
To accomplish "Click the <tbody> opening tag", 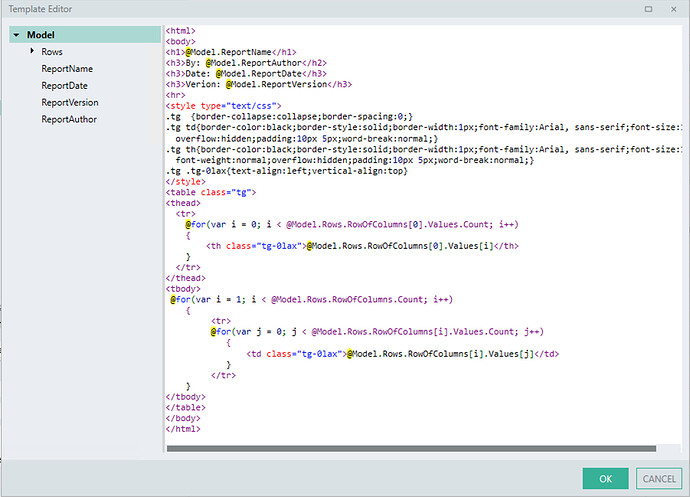I will click(183, 289).
